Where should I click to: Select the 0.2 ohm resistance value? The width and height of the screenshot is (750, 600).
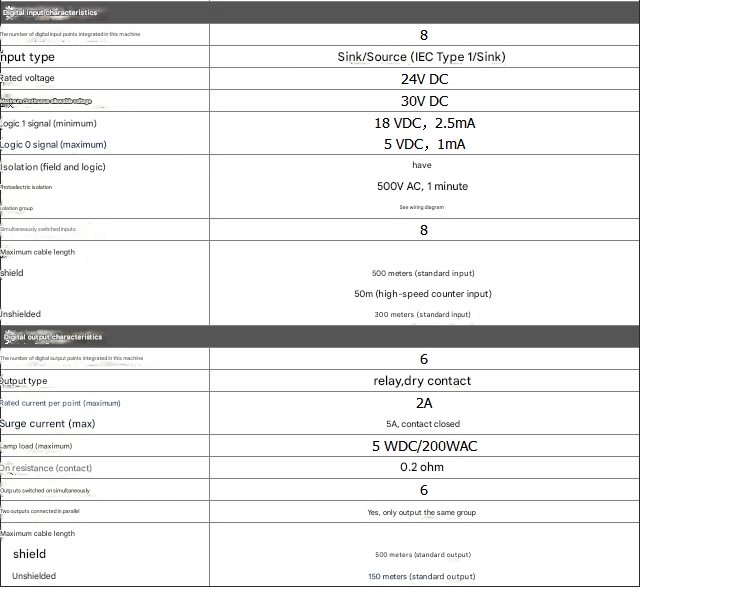coord(422,467)
